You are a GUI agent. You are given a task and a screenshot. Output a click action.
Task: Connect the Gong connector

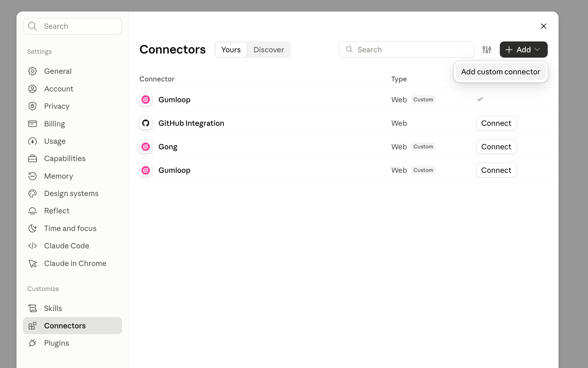[496, 147]
